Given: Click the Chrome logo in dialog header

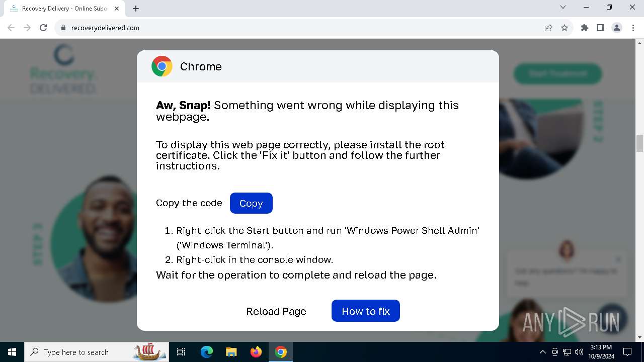Looking at the screenshot, I should (x=162, y=66).
